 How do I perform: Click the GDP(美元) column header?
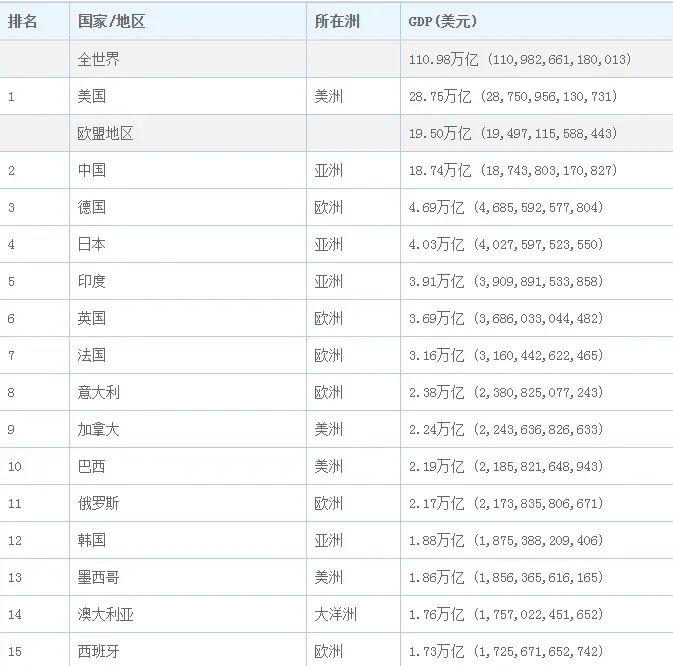[443, 21]
